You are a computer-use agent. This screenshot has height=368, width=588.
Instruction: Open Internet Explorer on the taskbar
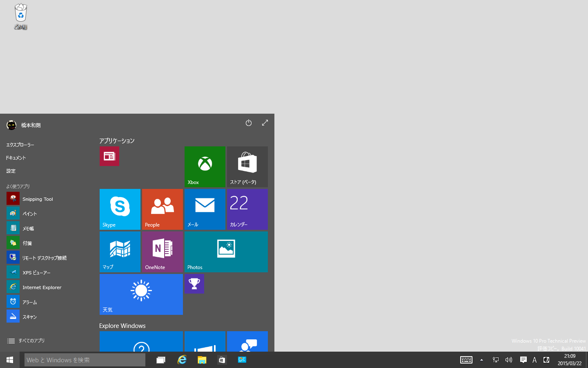point(182,360)
